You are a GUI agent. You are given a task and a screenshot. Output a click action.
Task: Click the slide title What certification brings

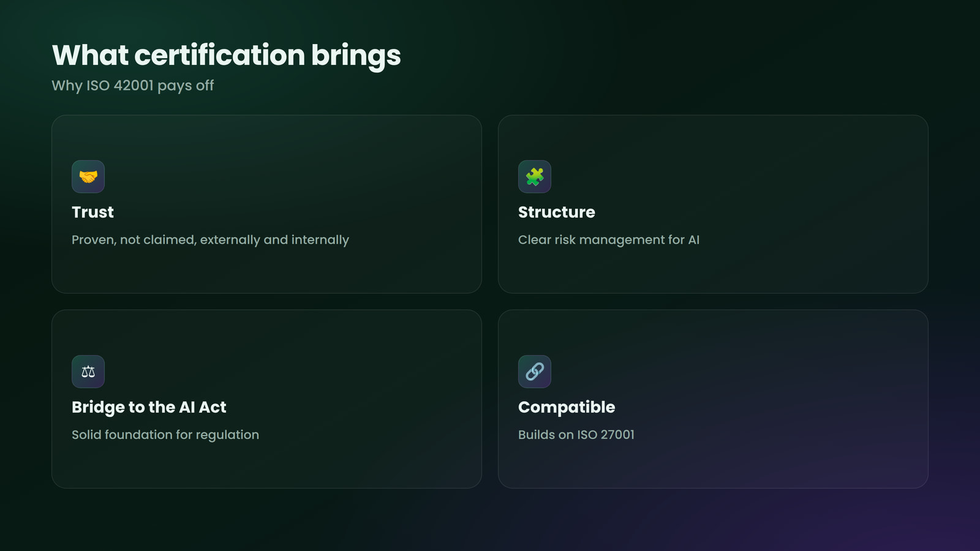[227, 56]
